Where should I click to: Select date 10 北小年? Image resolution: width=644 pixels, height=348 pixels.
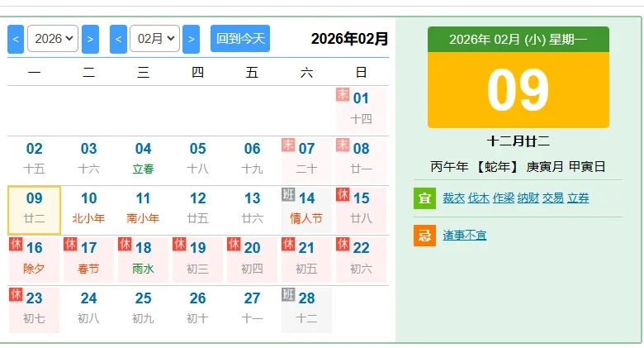click(x=88, y=210)
